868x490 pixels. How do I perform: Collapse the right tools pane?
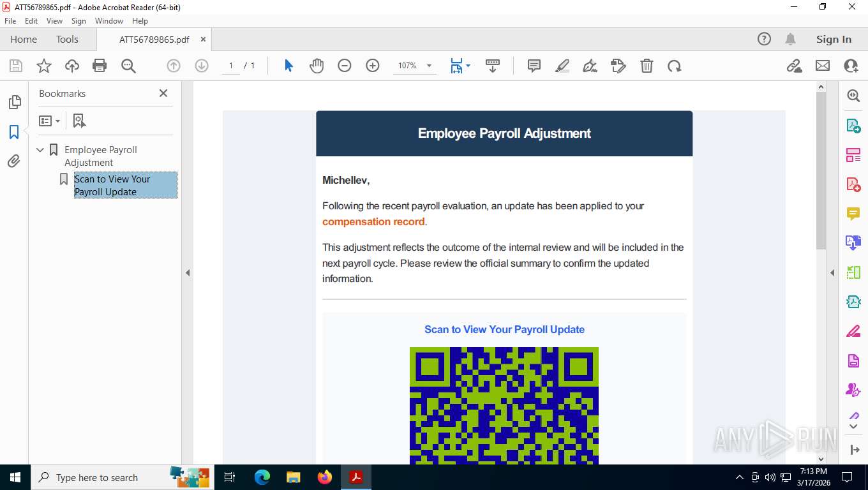click(x=832, y=272)
